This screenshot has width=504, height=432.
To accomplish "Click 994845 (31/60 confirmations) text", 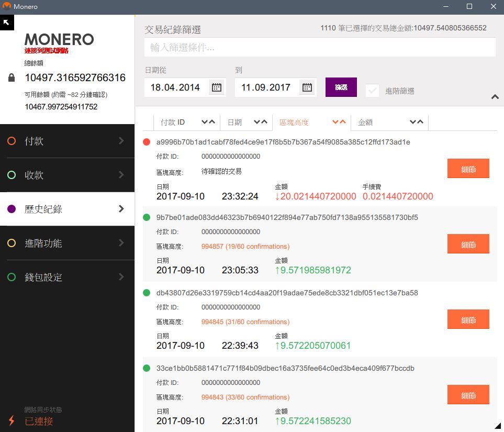I will [245, 322].
